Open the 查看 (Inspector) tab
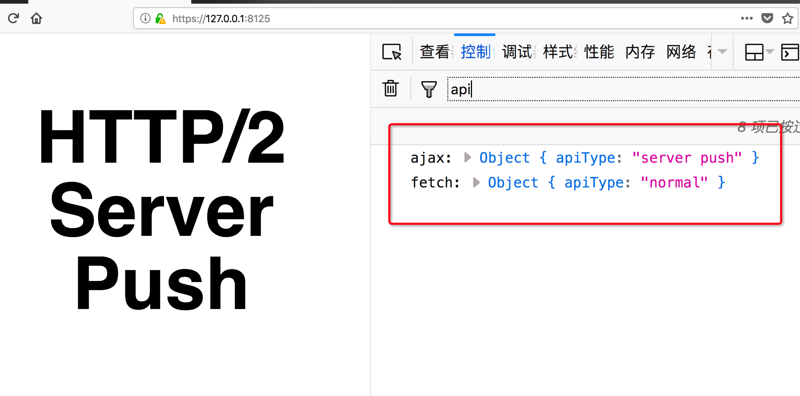The image size is (800, 396). (x=435, y=52)
